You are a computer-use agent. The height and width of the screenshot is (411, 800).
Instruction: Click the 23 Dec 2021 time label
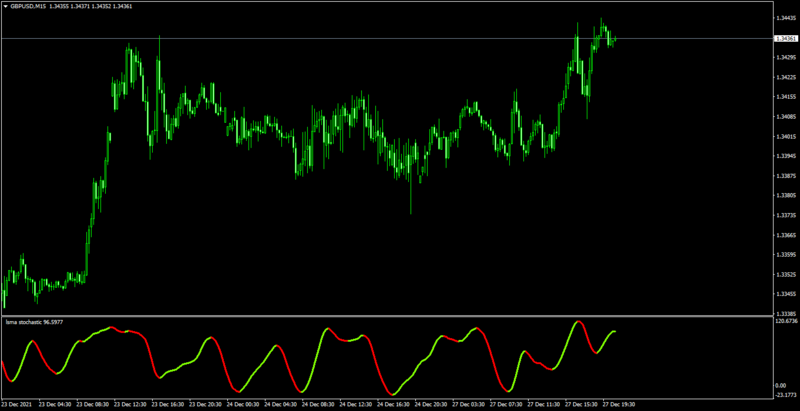[16, 404]
